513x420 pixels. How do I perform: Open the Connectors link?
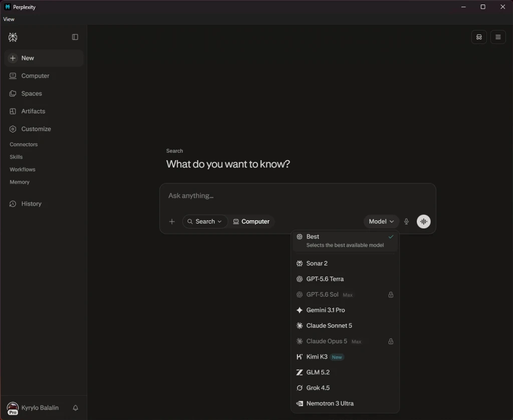click(x=24, y=144)
